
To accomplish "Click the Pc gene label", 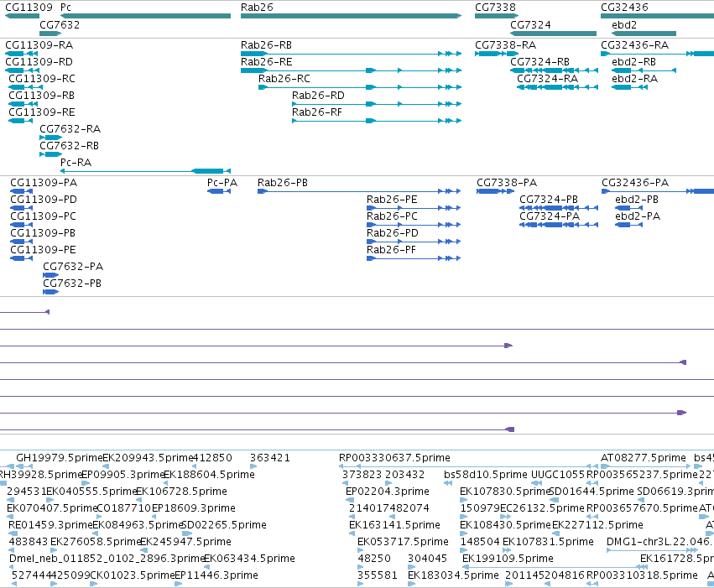I will (x=65, y=8).
